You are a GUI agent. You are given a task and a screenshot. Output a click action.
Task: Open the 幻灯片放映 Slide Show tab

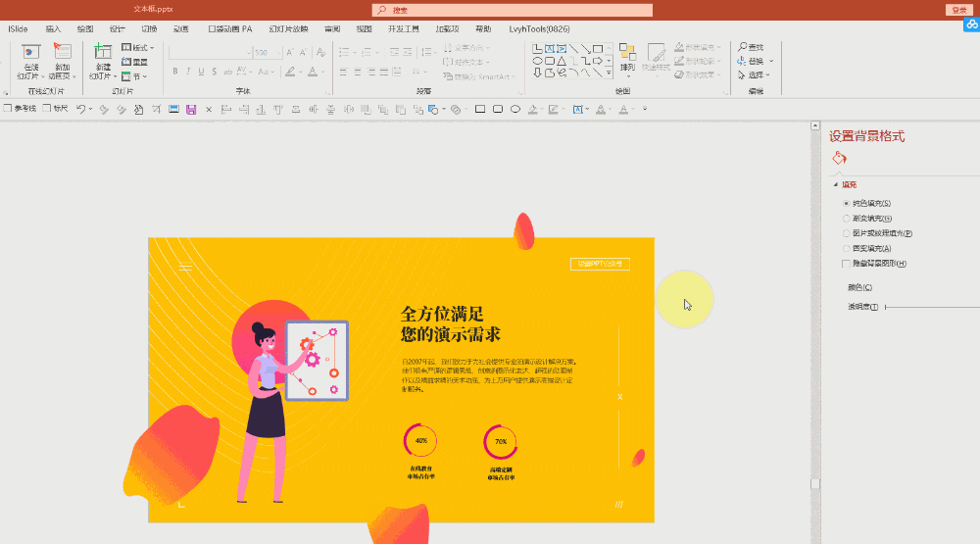(x=288, y=29)
